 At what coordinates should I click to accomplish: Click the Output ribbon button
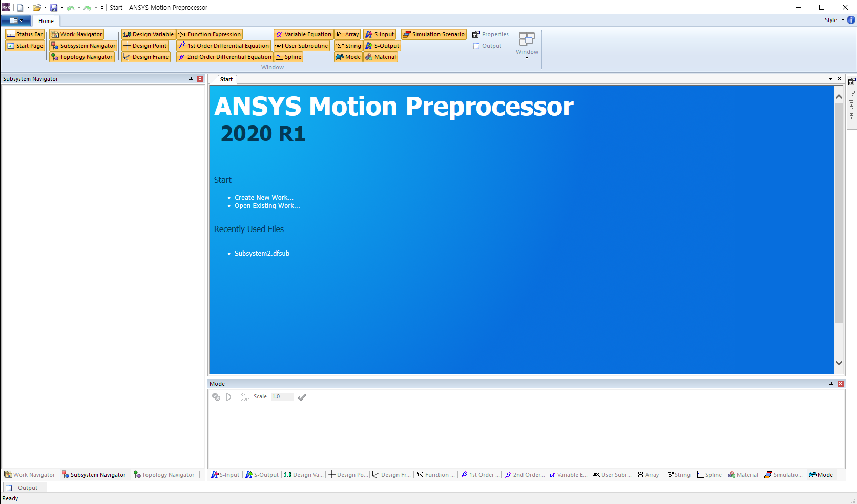[487, 46]
